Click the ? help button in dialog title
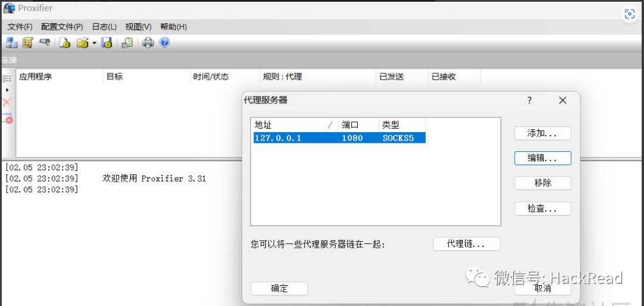644x306 pixels. (530, 100)
